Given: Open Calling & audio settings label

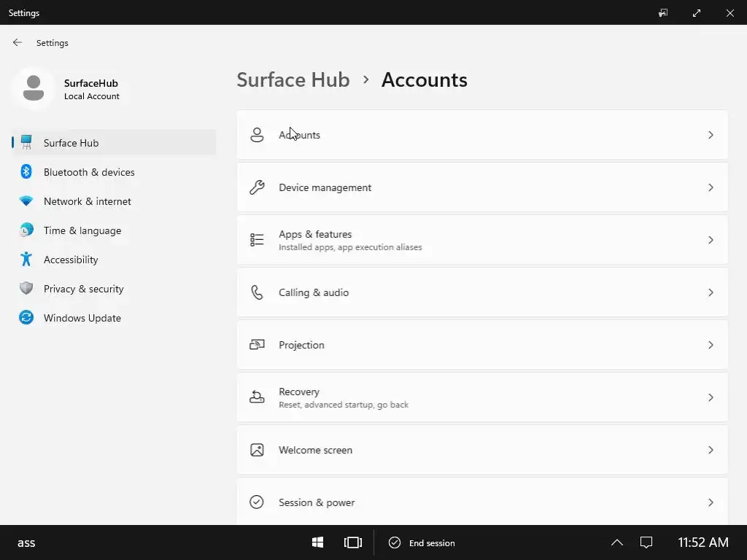Looking at the screenshot, I should pos(314,292).
